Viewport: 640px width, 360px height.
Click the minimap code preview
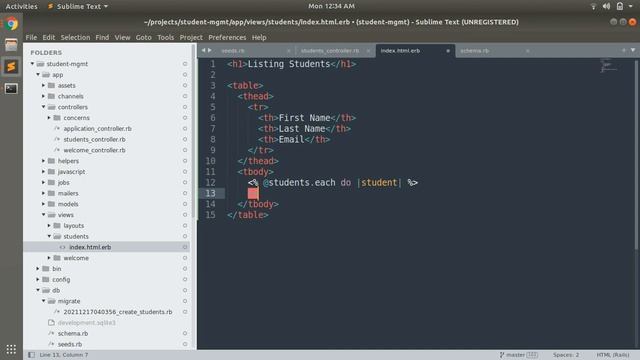pyautogui.click(x=608, y=66)
